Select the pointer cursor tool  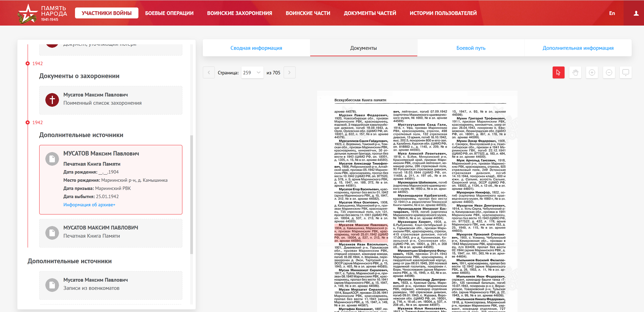(558, 72)
